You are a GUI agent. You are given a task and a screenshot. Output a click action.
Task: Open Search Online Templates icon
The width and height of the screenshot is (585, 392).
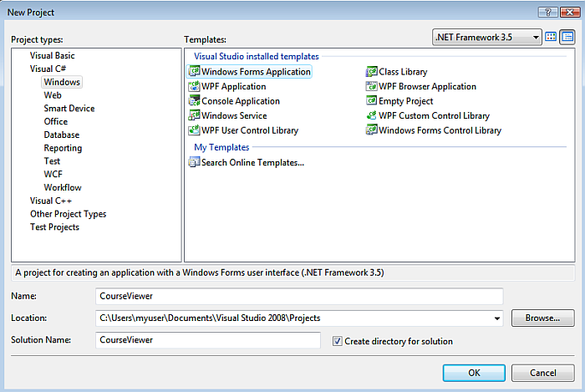pyautogui.click(x=195, y=162)
